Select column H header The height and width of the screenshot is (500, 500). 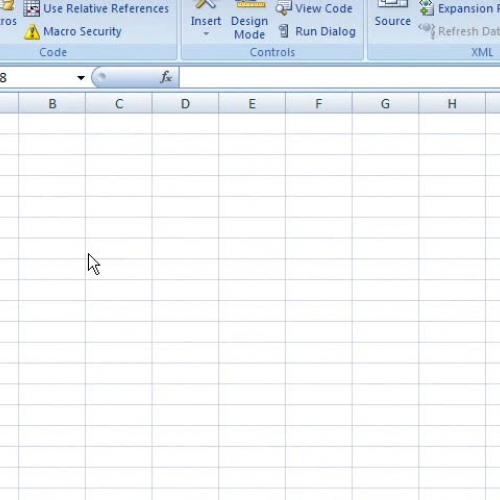(452, 104)
